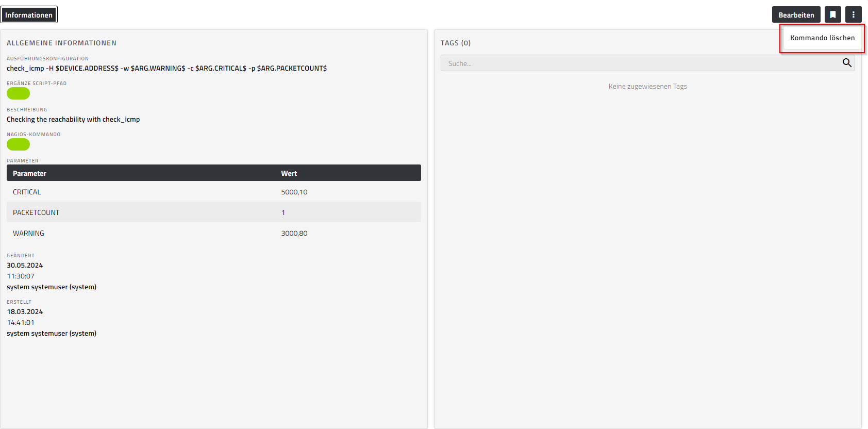The width and height of the screenshot is (868, 429).
Task: Select Kommando löschen from the menu
Action: tap(822, 38)
